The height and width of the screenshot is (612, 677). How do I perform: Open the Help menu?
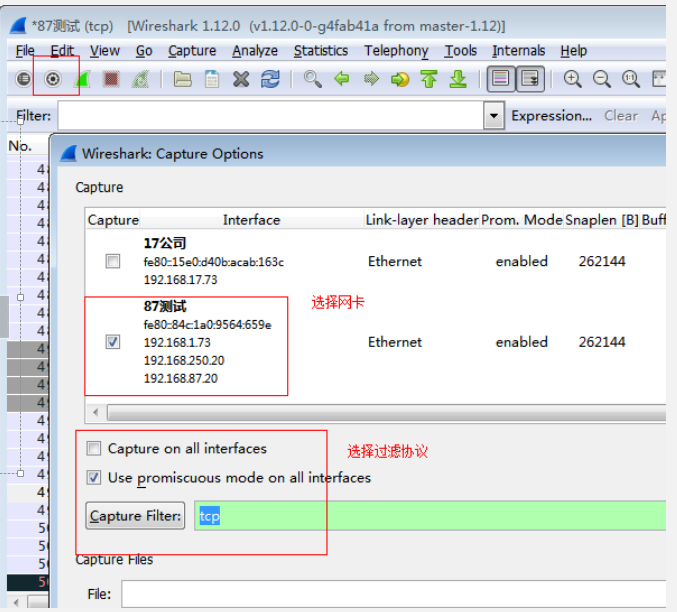coord(573,51)
